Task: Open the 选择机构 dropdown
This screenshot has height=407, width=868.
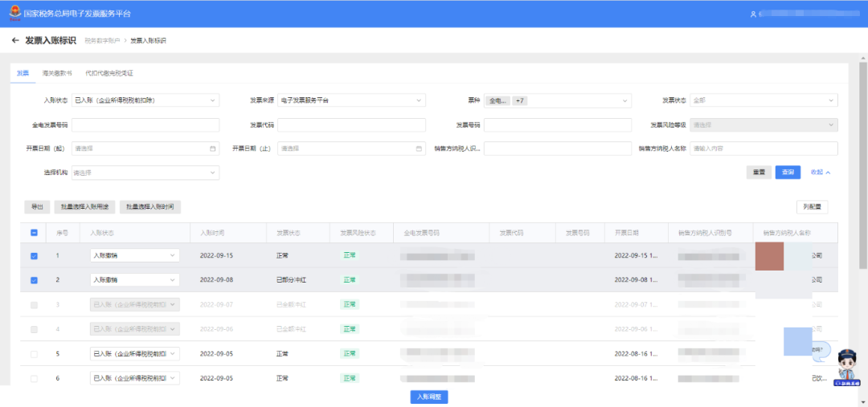Action: pyautogui.click(x=145, y=173)
